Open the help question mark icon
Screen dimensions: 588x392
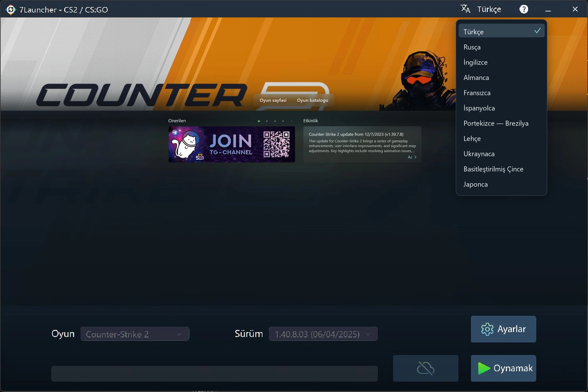point(524,9)
